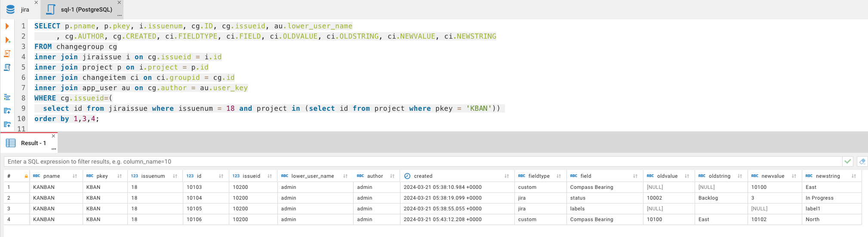This screenshot has width=868, height=237.
Task: Sort the author column
Action: 392,176
